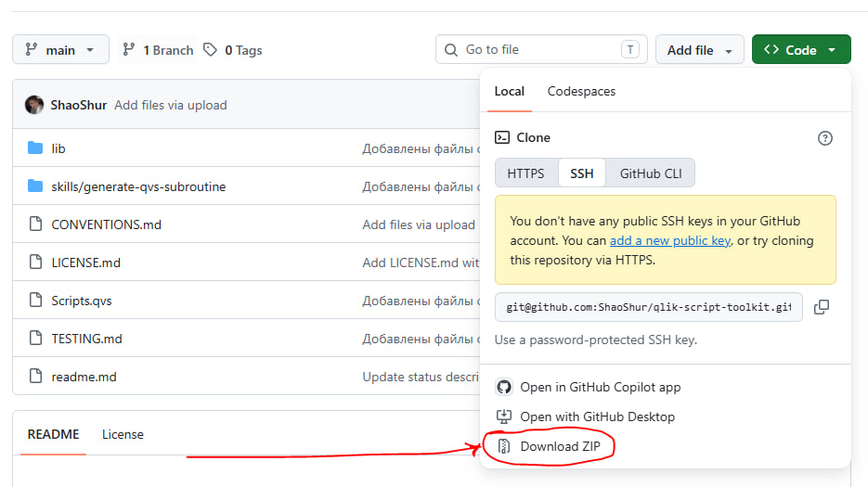
Task: Open clone help question-mark icon
Action: point(824,138)
